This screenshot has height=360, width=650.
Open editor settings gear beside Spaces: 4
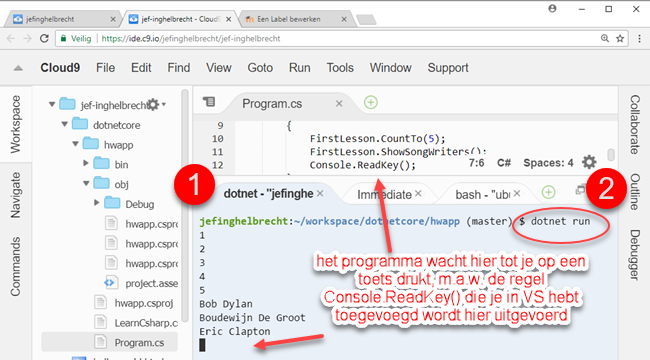pyautogui.click(x=589, y=162)
